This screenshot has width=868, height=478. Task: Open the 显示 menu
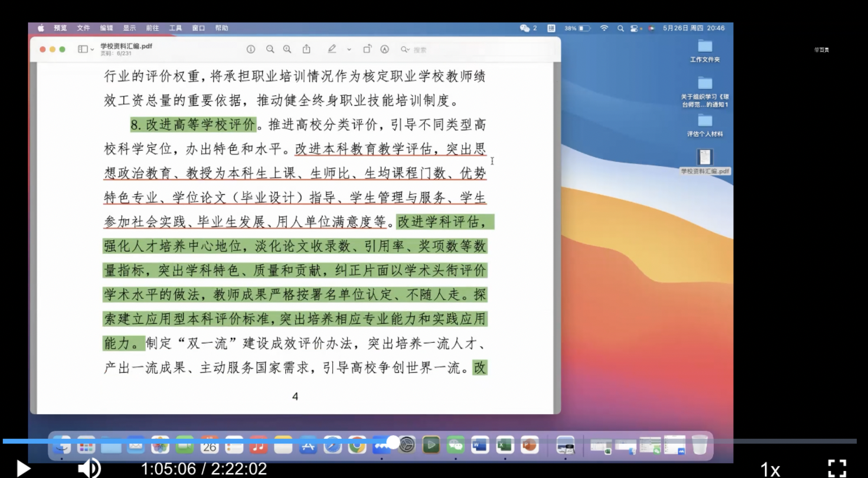tap(129, 28)
